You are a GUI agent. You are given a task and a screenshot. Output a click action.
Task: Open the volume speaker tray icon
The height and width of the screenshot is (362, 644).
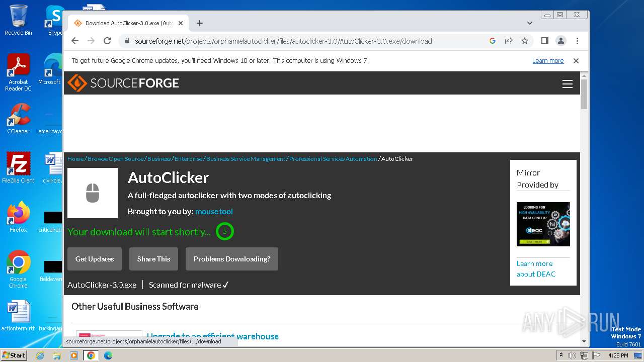(572, 355)
